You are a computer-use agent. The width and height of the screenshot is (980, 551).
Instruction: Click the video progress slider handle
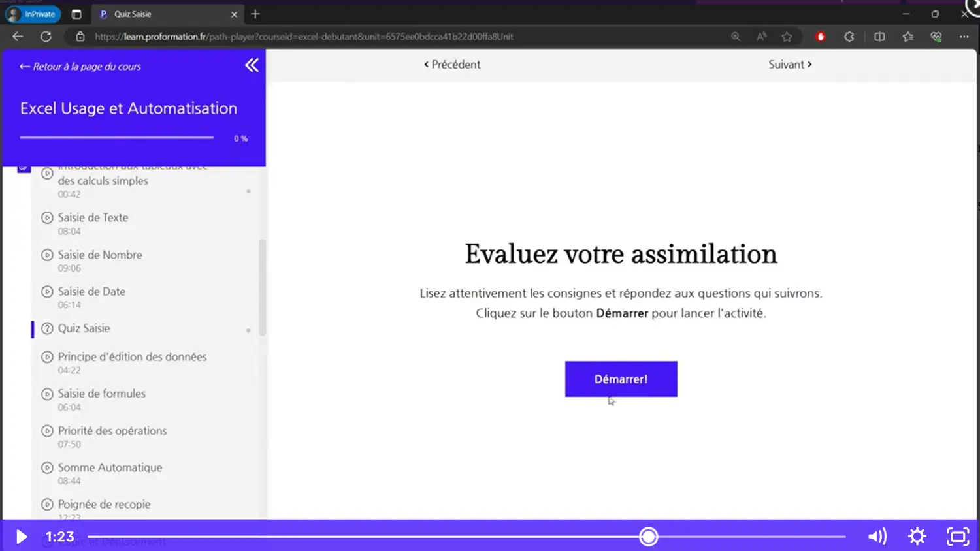click(x=648, y=537)
